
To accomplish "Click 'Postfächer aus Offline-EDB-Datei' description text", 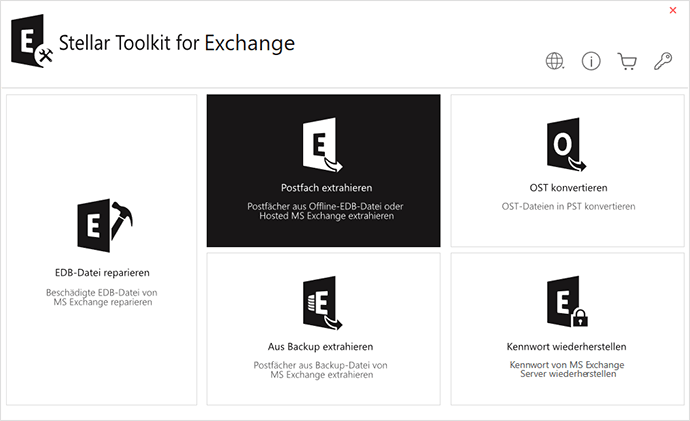I will [x=325, y=211].
